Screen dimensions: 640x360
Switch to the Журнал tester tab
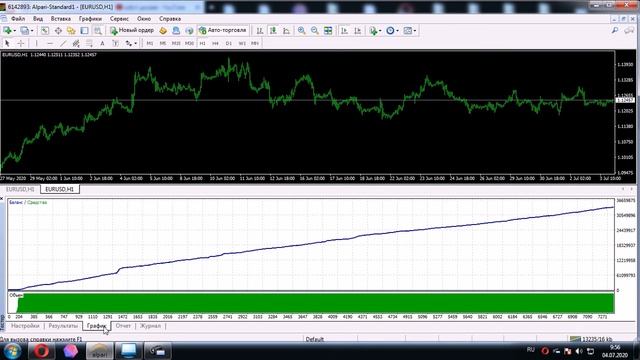click(x=150, y=326)
